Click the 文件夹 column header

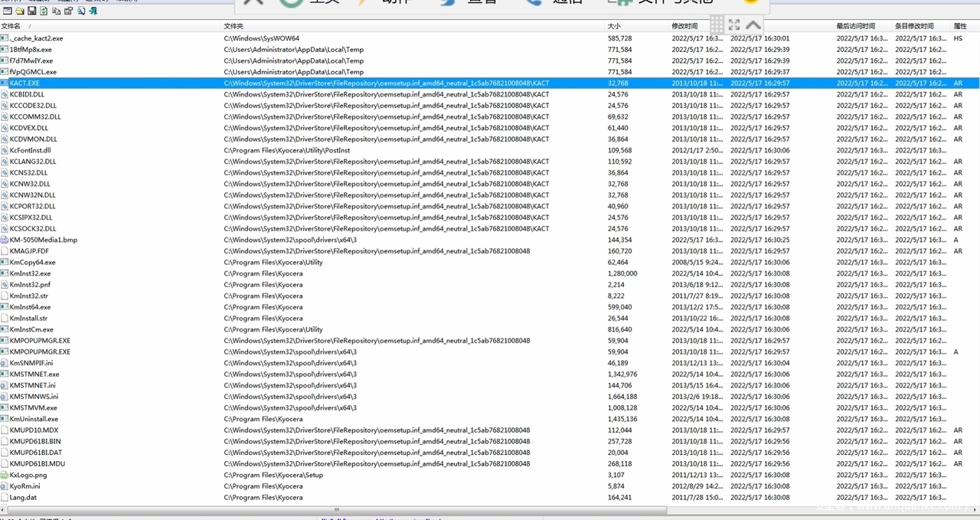tap(233, 27)
